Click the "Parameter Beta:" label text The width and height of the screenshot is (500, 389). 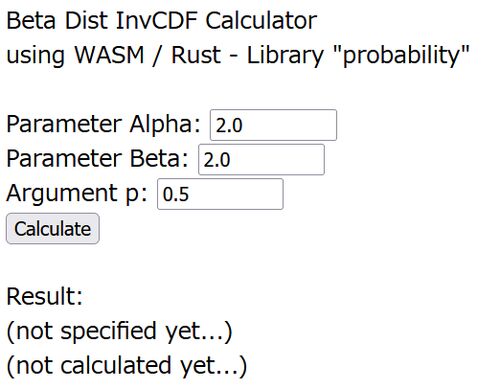tap(97, 158)
